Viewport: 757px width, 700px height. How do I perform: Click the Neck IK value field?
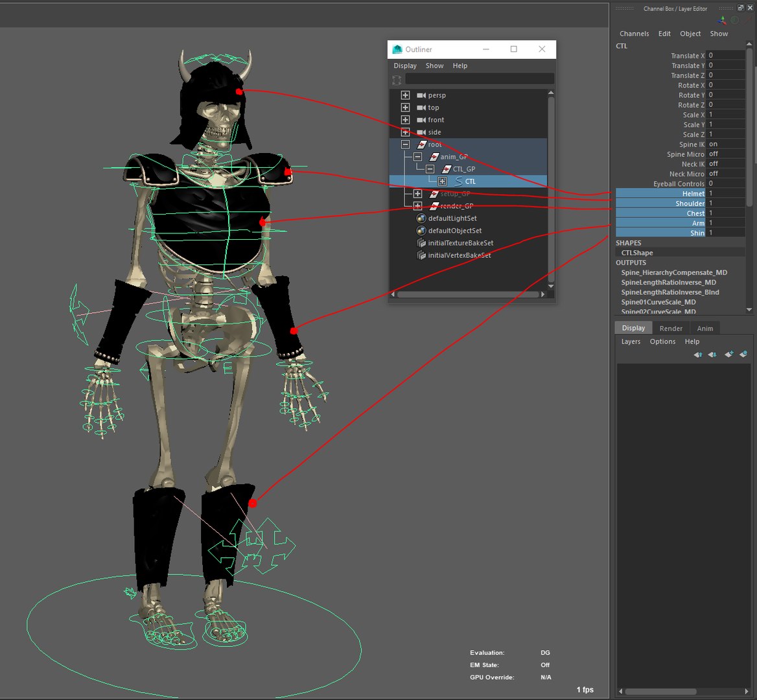(725, 163)
